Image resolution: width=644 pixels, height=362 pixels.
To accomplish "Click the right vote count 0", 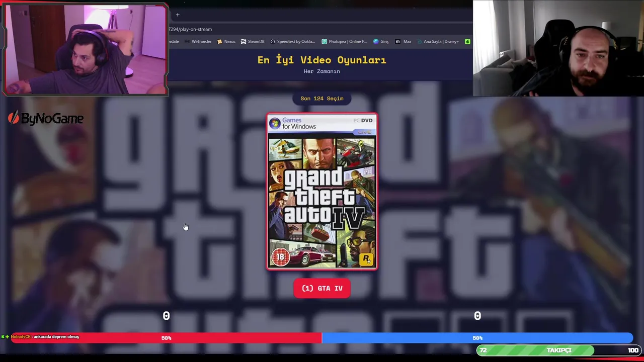I will (x=477, y=316).
